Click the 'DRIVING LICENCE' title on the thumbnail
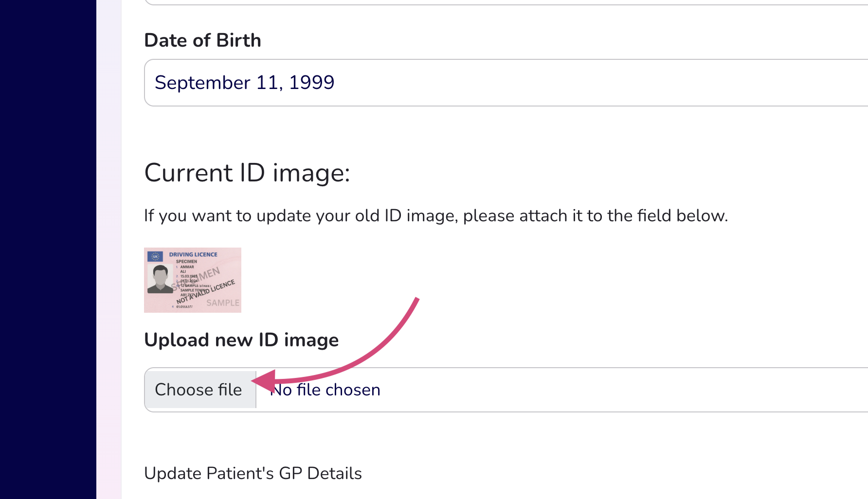Screen dimensions: 868x499 point(193,254)
